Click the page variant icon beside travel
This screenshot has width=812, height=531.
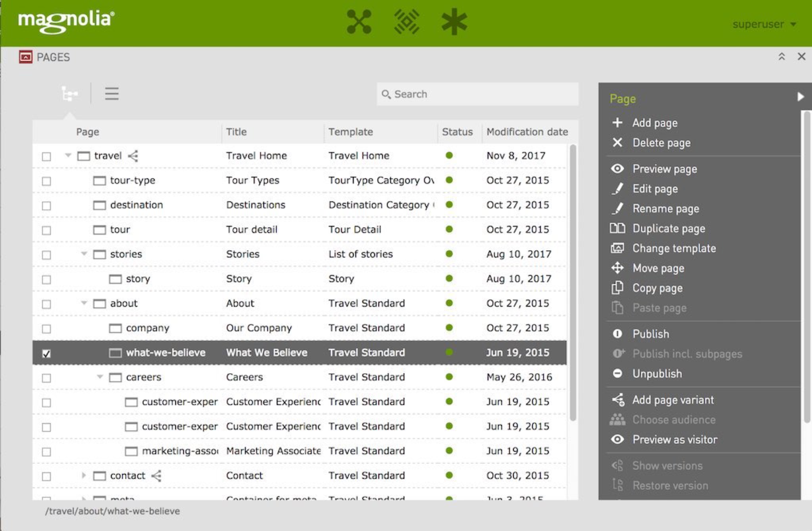[133, 156]
